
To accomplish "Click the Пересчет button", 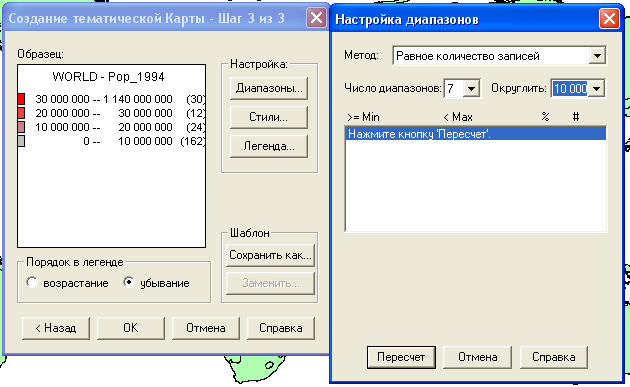I will tap(401, 357).
